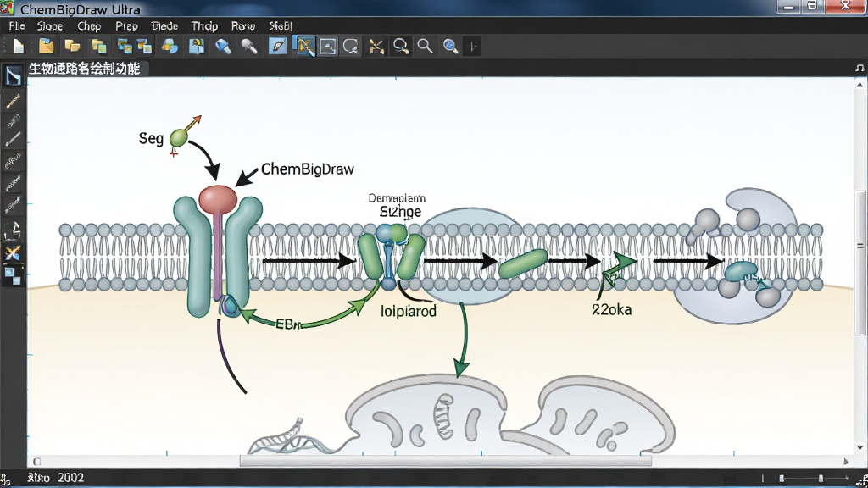This screenshot has width=868, height=488.
Task: Click the 'Seg' label on canvas
Action: 151,138
